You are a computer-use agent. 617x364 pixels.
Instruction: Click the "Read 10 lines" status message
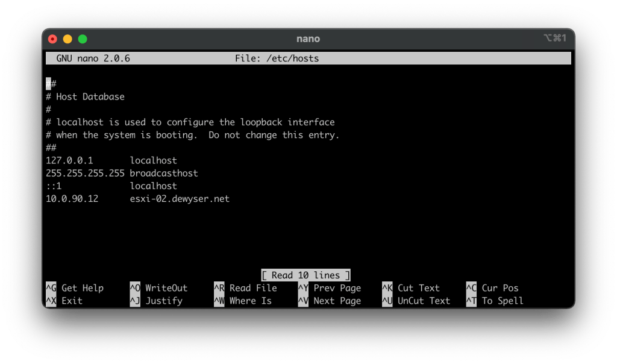(305, 275)
